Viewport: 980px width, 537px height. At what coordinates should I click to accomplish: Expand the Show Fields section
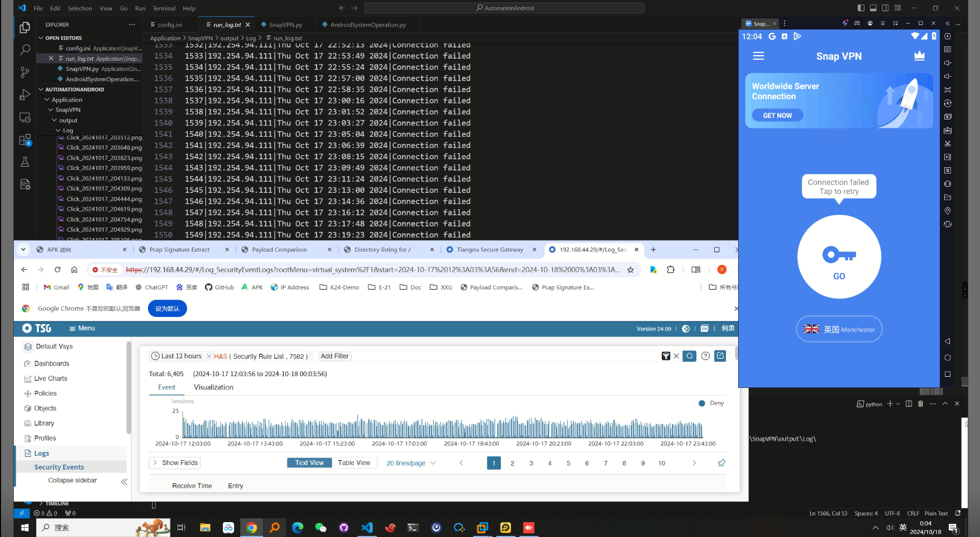tap(175, 463)
